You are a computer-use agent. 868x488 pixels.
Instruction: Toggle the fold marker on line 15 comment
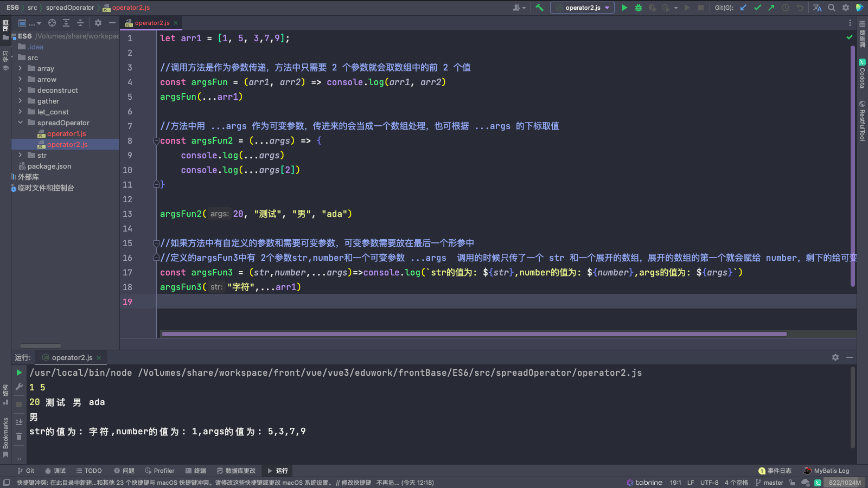[x=156, y=243]
